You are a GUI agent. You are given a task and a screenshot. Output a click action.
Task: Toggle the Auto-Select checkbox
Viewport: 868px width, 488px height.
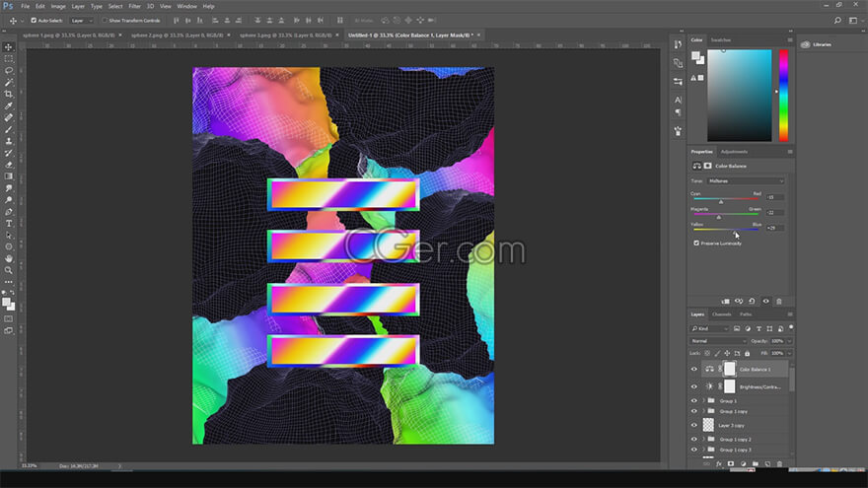click(34, 21)
